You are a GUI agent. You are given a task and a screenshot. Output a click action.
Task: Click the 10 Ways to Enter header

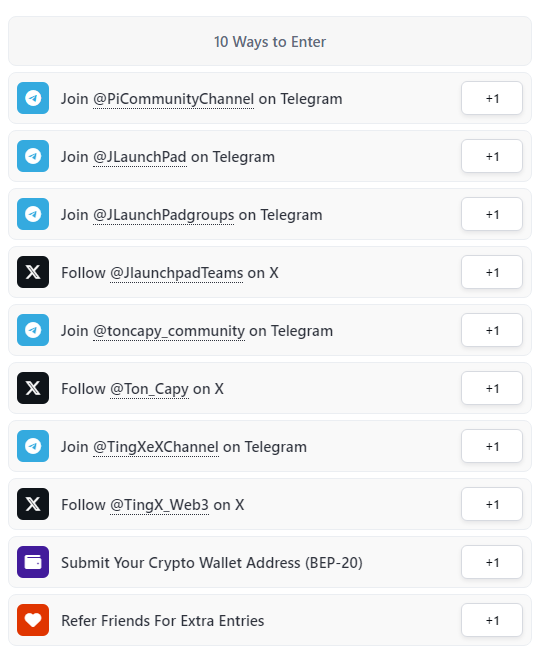pos(270,41)
